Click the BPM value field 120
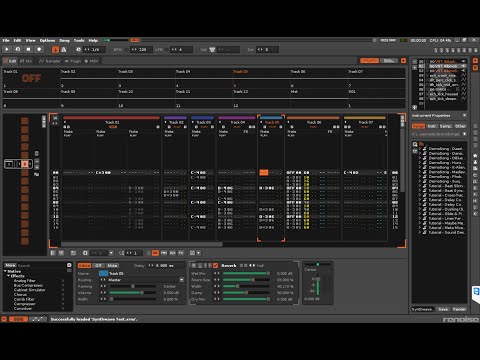Viewport: 480px width, 360px height. click(142, 49)
